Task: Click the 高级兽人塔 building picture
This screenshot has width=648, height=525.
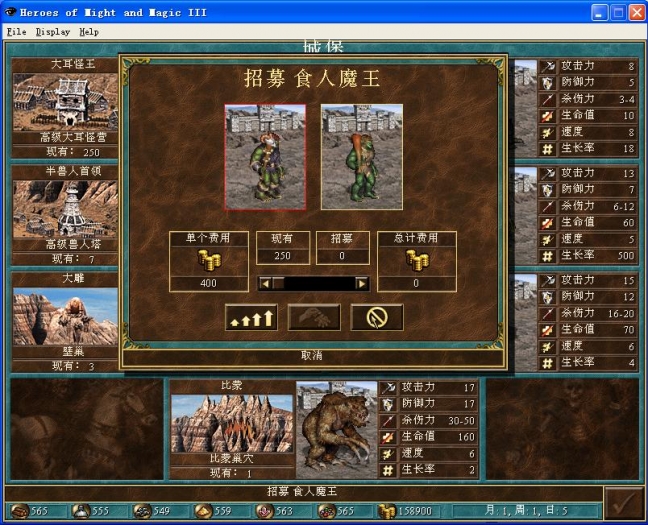Action: tap(65, 209)
